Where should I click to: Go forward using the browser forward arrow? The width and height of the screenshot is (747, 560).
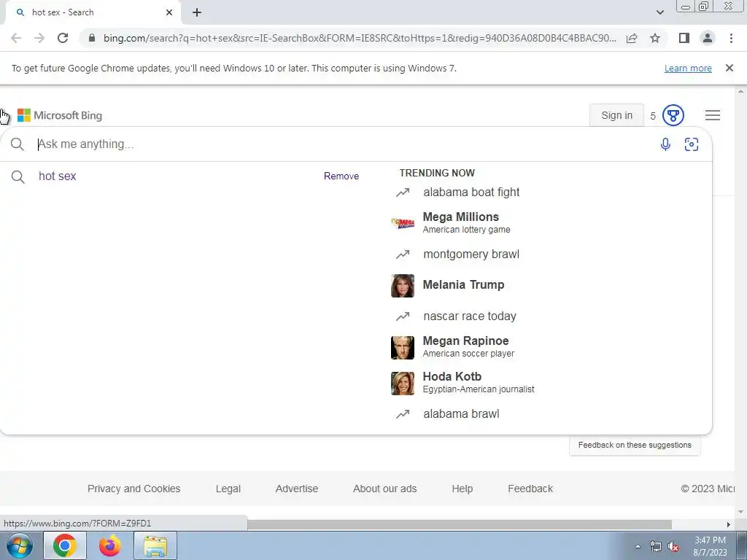pyautogui.click(x=39, y=38)
